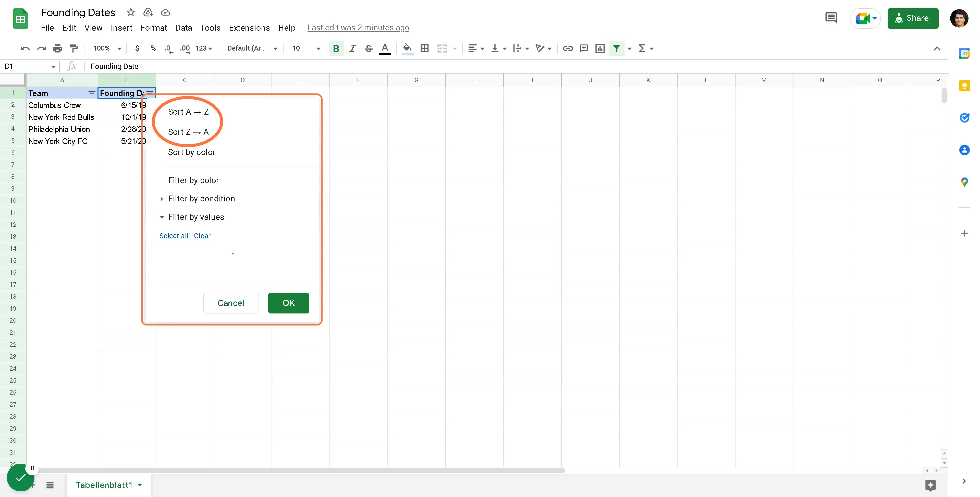Click the Print icon

click(57, 48)
